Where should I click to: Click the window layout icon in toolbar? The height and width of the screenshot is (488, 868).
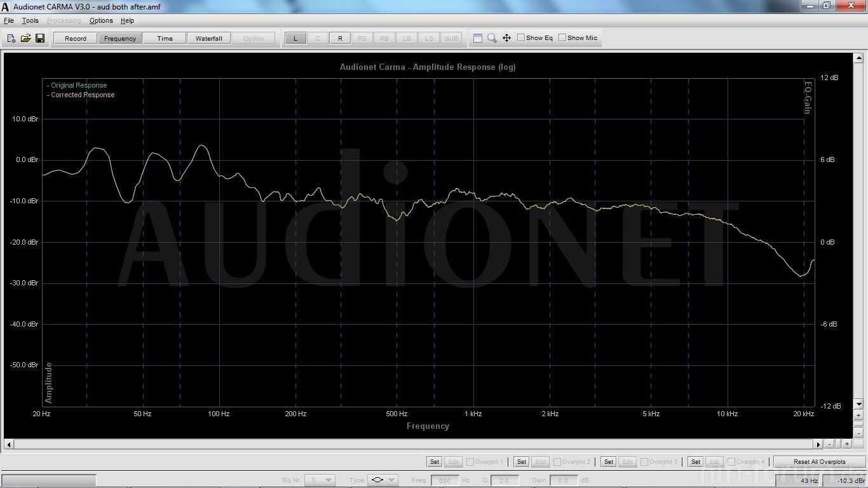pos(478,38)
